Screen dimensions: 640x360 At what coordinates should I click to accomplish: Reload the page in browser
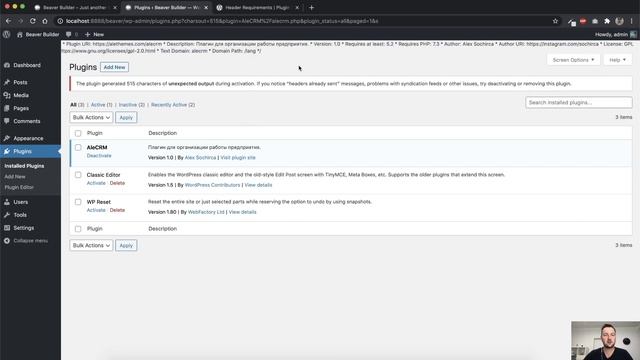click(x=33, y=21)
